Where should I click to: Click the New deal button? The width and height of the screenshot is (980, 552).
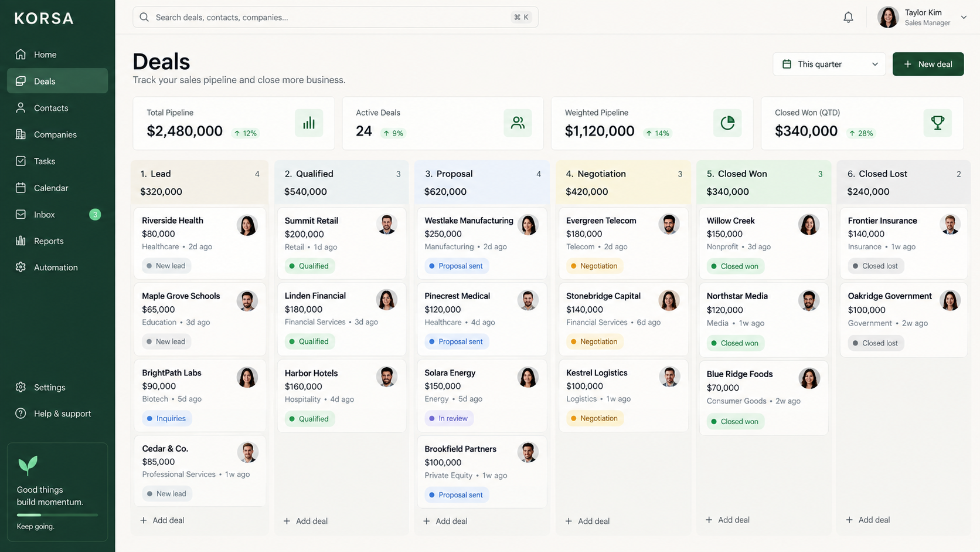coord(928,64)
